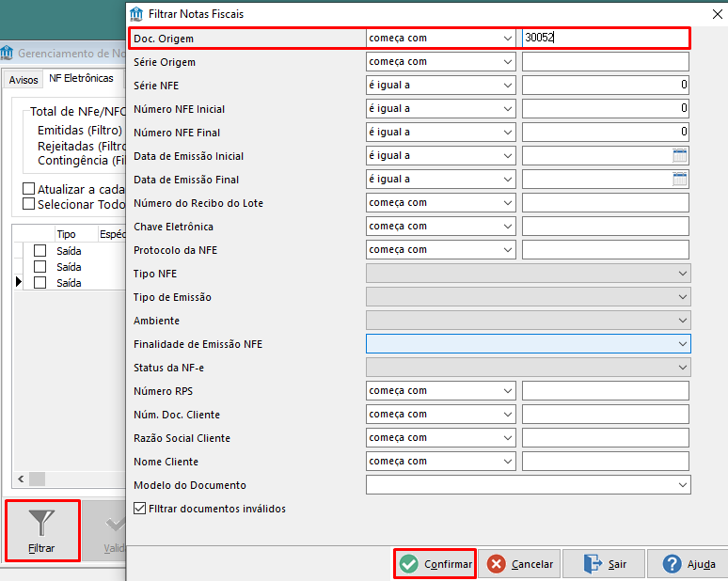Image resolution: width=728 pixels, height=581 pixels.
Task: Open Número NFE Final operator dropdown
Action: coord(508,133)
